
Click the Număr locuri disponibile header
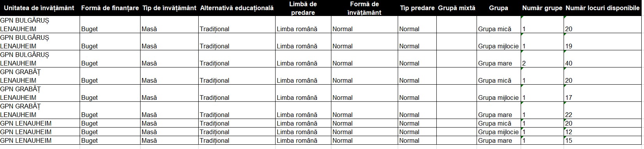coord(603,8)
